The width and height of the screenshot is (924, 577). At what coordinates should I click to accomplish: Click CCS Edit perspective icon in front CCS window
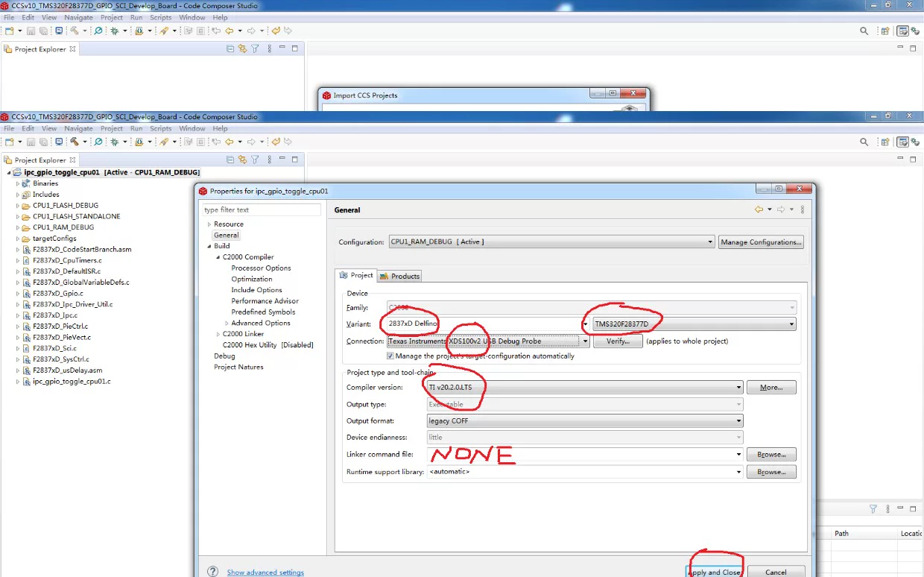pos(903,142)
